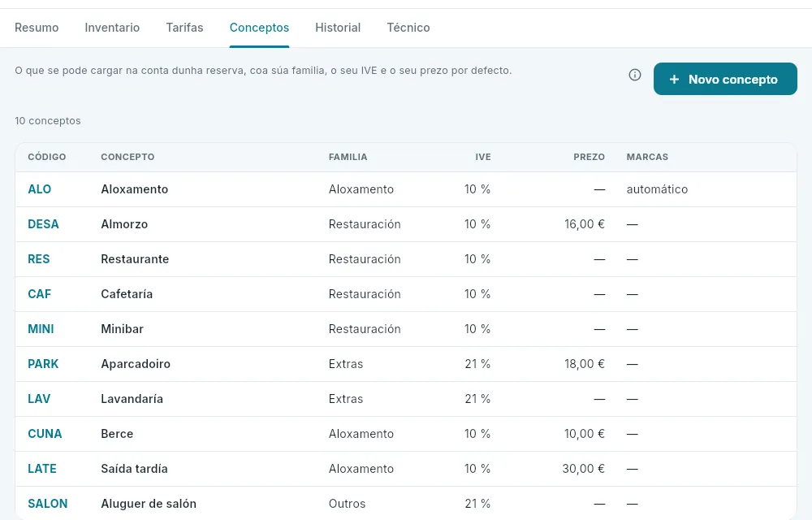Click the Aloxamento family in Berce row
Viewport: 812px width, 520px height.
point(361,434)
